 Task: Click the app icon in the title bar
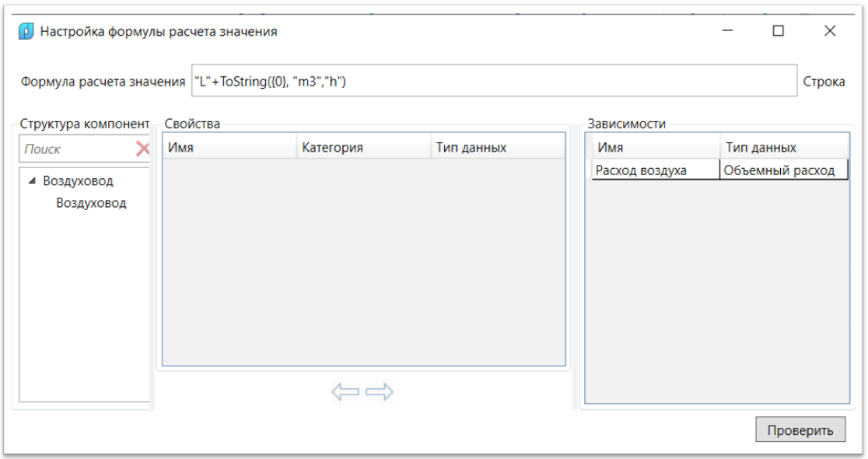click(x=26, y=32)
